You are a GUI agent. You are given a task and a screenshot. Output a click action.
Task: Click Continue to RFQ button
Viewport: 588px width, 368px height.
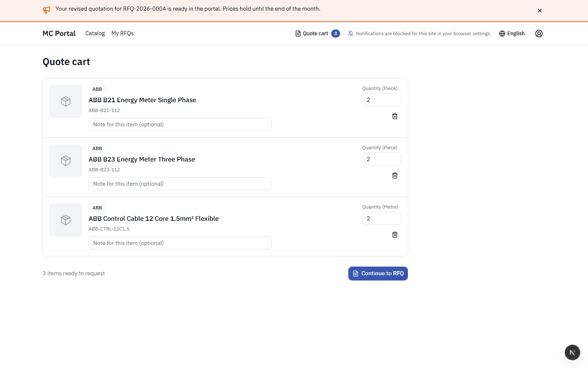point(378,274)
